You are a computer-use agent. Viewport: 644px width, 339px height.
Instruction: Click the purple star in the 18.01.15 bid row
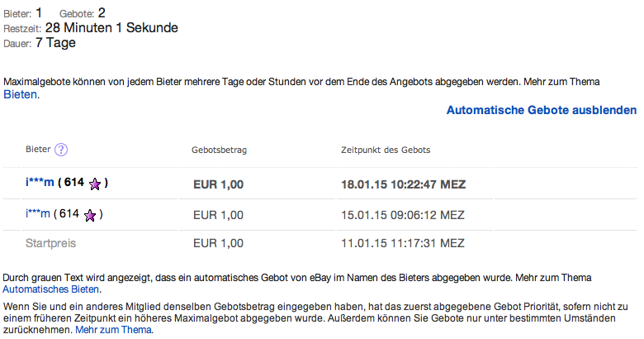pos(95,184)
